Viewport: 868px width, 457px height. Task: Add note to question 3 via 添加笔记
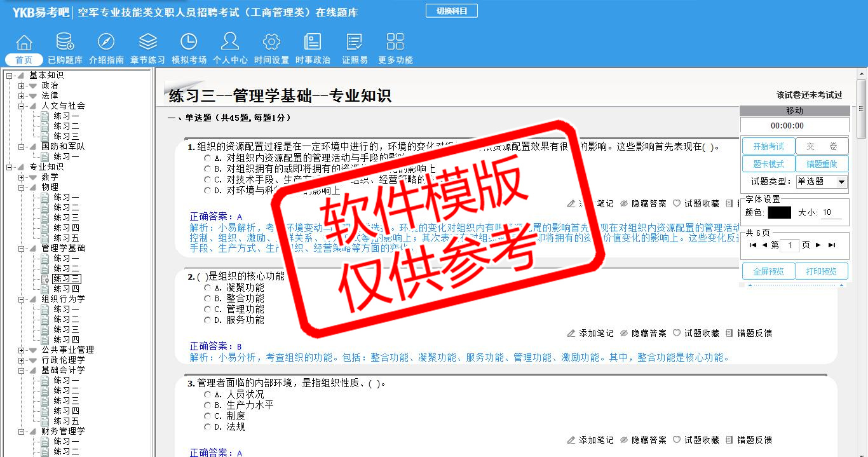590,440
